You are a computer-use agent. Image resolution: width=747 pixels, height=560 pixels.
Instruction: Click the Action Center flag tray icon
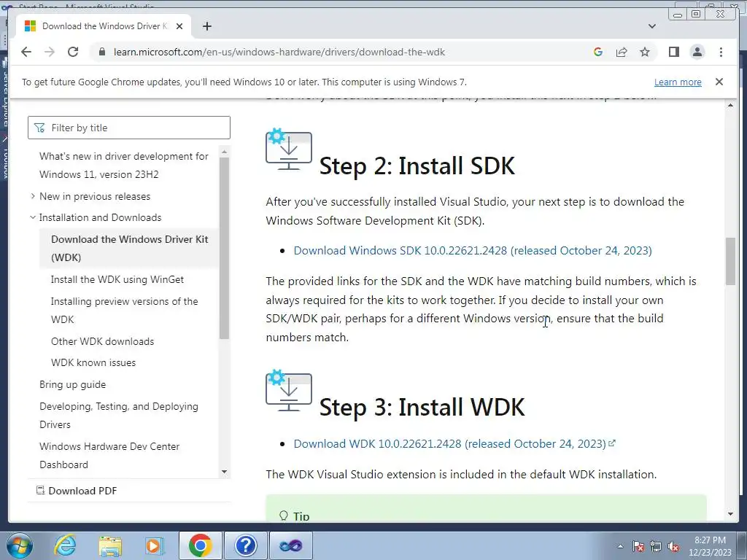638,546
